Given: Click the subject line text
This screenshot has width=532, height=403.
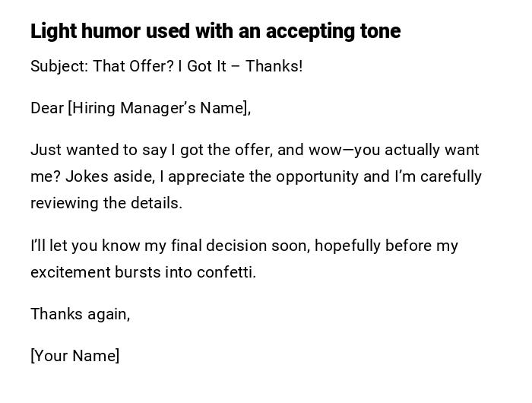Looking at the screenshot, I should (x=166, y=66).
